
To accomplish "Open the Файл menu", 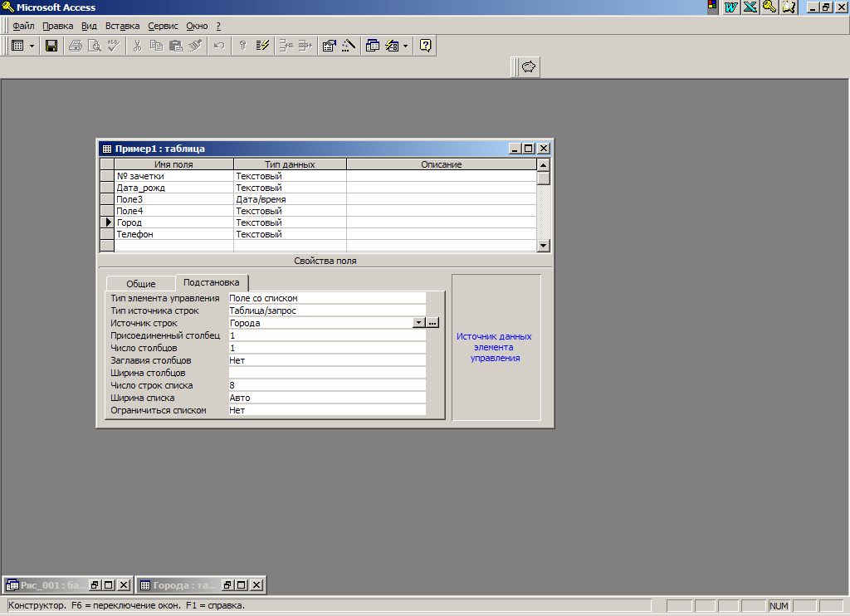I will click(x=23, y=26).
